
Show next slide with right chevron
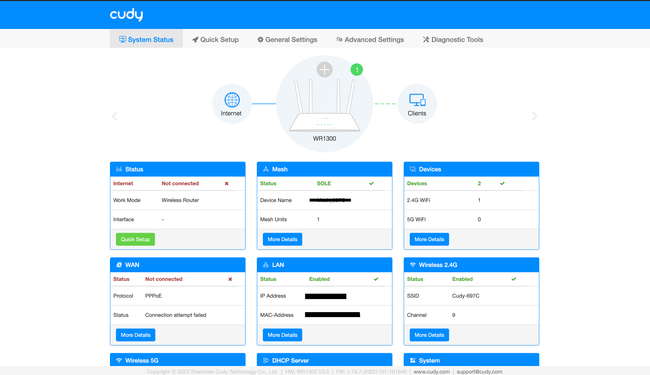pos(534,116)
